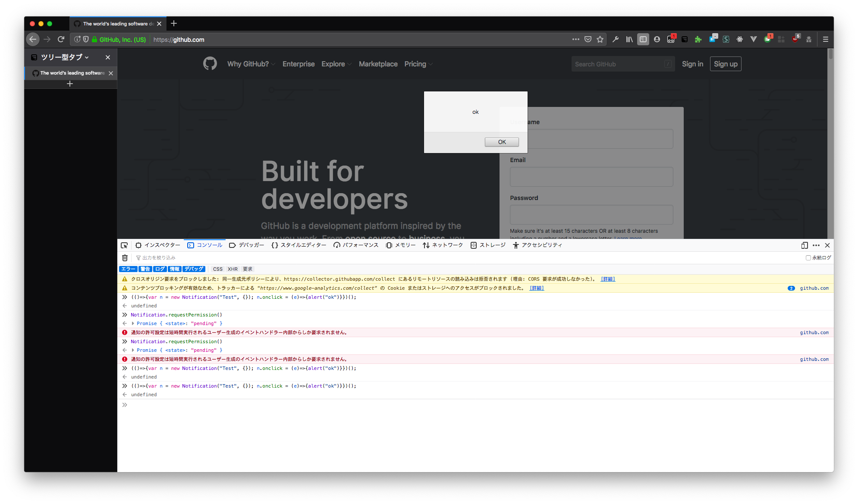
Task: Switch to the ネットワーク DevTools tab
Action: pyautogui.click(x=446, y=245)
